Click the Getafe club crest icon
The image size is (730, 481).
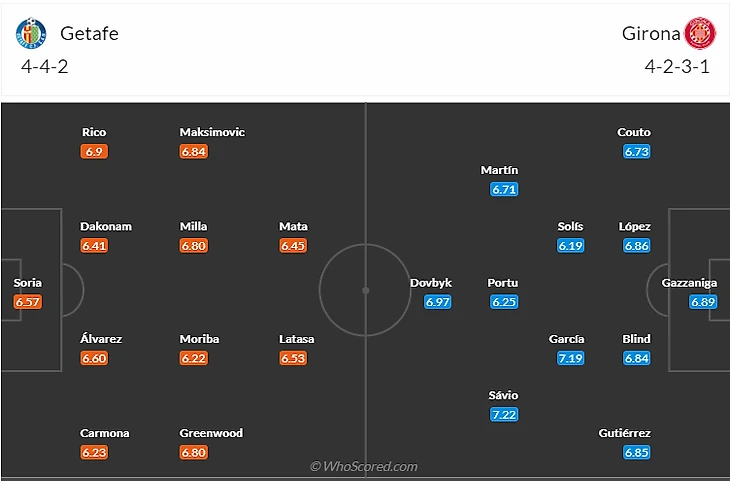tap(32, 34)
